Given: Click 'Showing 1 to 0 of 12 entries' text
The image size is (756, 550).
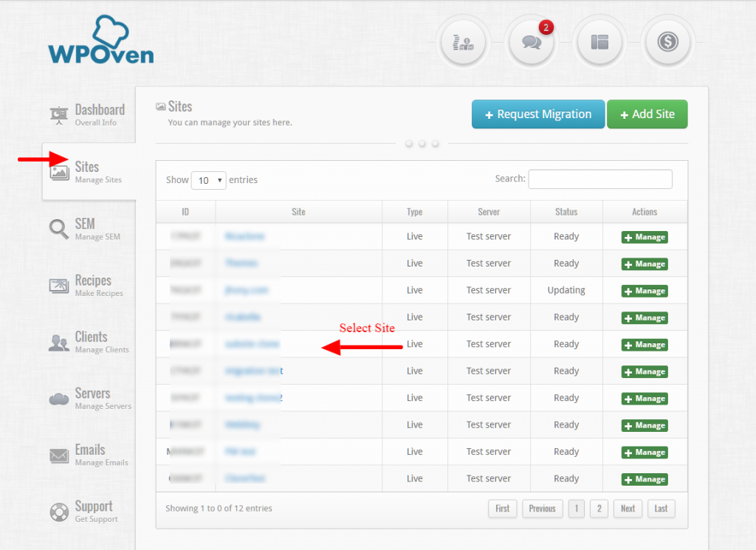Looking at the screenshot, I should pos(219,509).
